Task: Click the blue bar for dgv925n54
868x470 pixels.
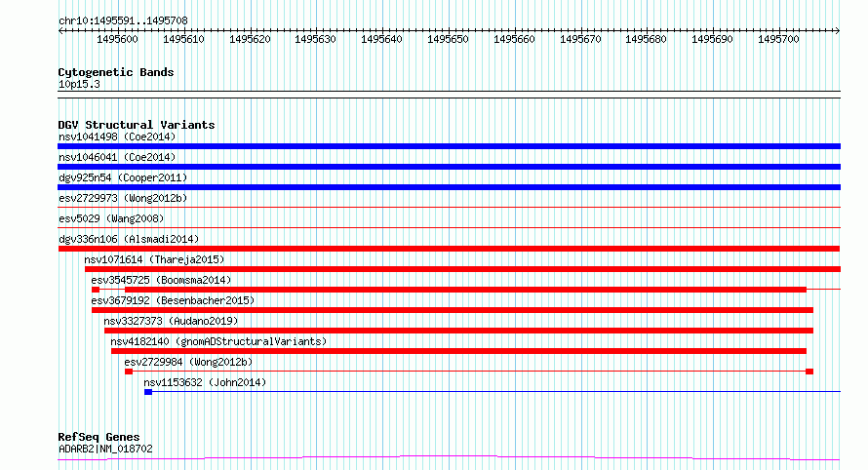Action: click(449, 187)
